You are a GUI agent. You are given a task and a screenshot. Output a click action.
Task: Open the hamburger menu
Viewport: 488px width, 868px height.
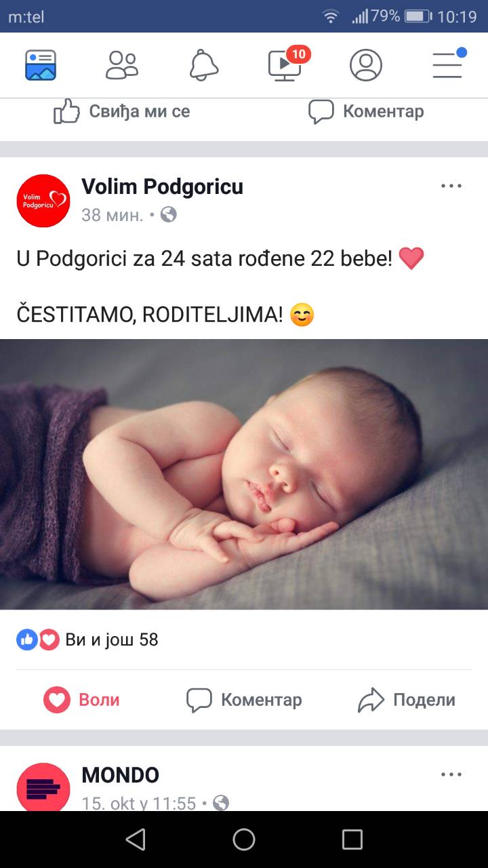coord(449,63)
